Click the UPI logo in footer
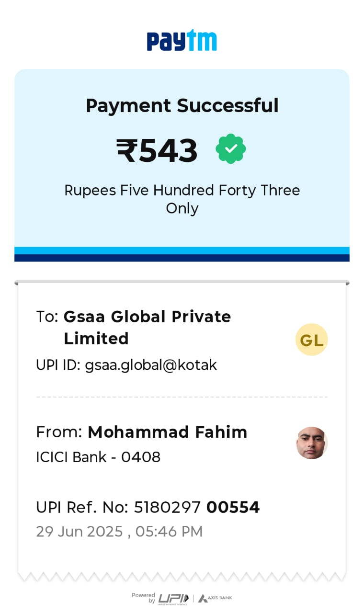This screenshot has height=613, width=364. (x=173, y=598)
